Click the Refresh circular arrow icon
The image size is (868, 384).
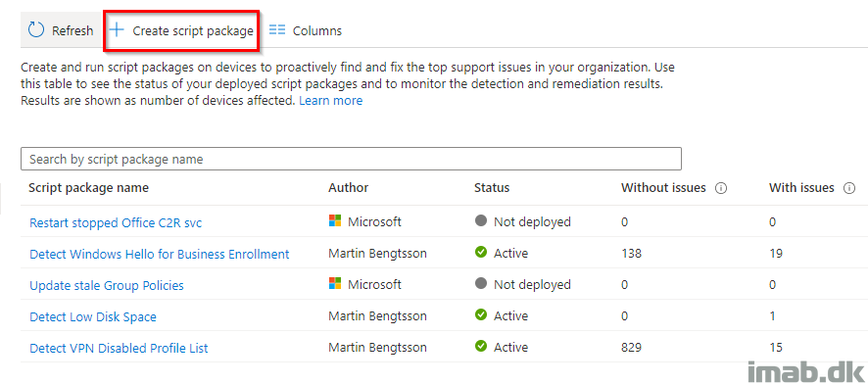(x=36, y=30)
